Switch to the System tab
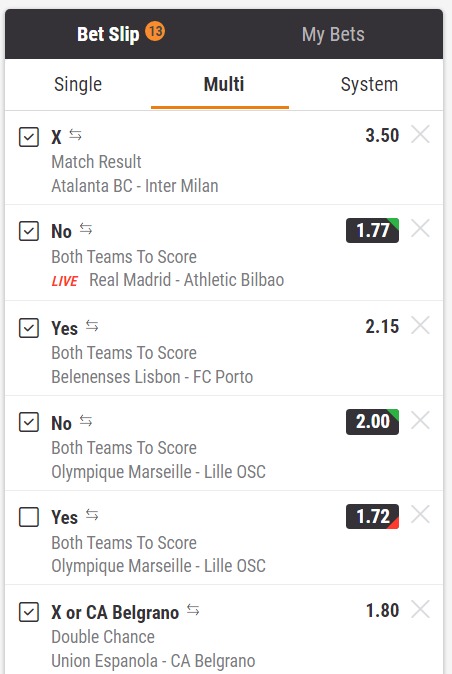Viewport: 452px width, 674px height. pyautogui.click(x=369, y=84)
